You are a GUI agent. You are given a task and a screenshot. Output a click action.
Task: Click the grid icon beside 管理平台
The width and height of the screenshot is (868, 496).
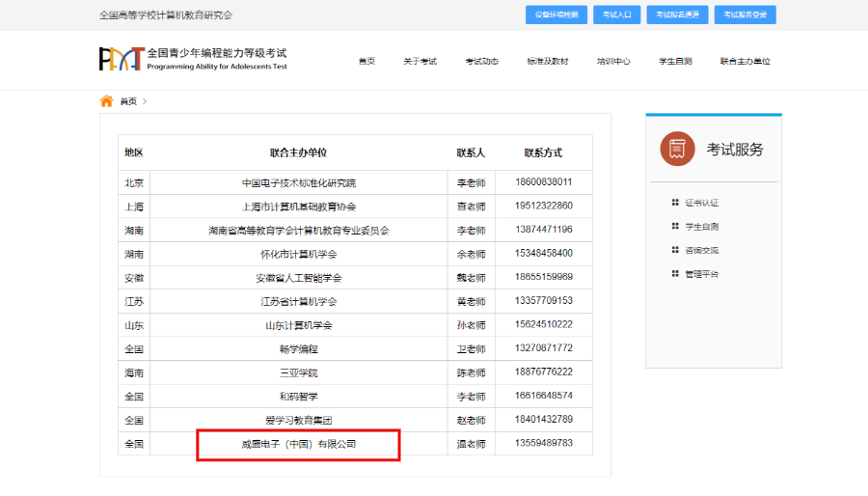click(x=675, y=274)
